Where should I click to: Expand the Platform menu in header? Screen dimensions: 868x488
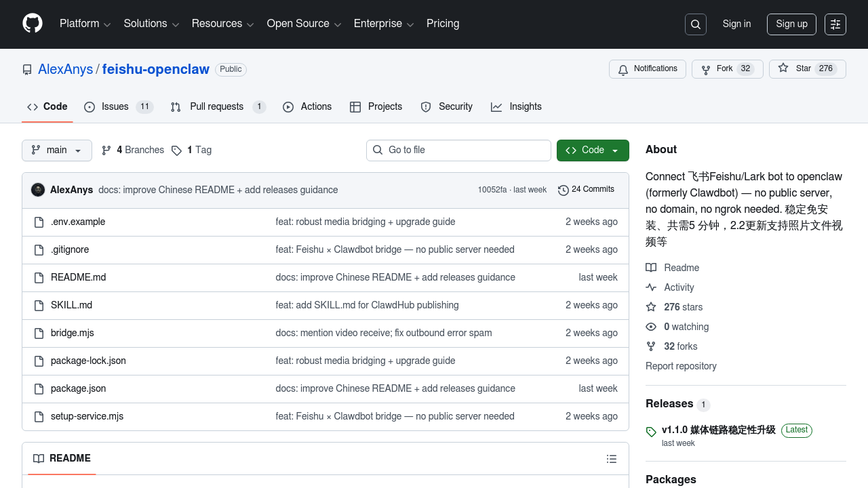[x=85, y=24]
